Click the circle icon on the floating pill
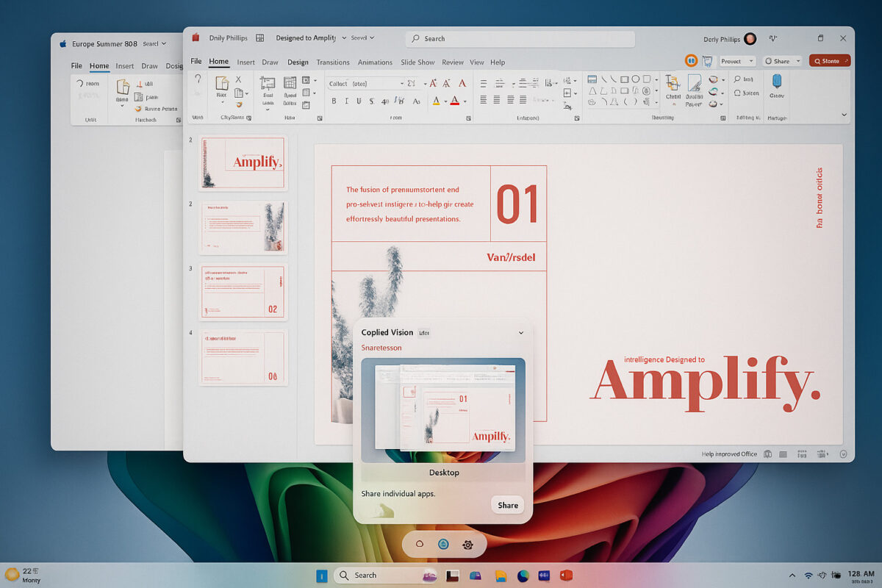882x588 pixels. click(419, 545)
